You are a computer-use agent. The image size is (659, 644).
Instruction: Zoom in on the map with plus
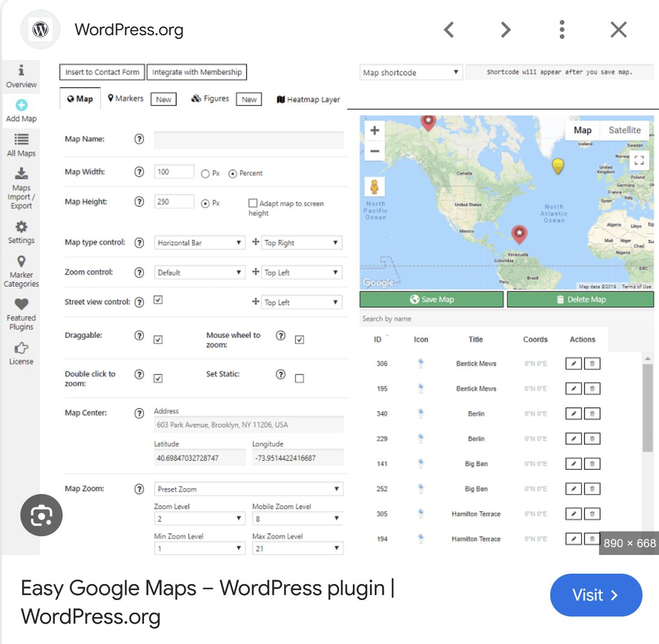click(x=375, y=131)
